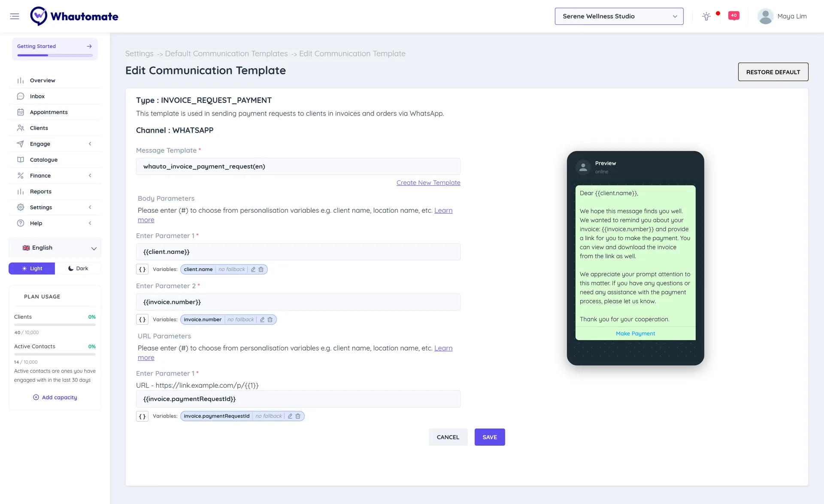Viewport: 824px width, 504px height.
Task: Open Clients in the sidebar
Action: point(55,128)
